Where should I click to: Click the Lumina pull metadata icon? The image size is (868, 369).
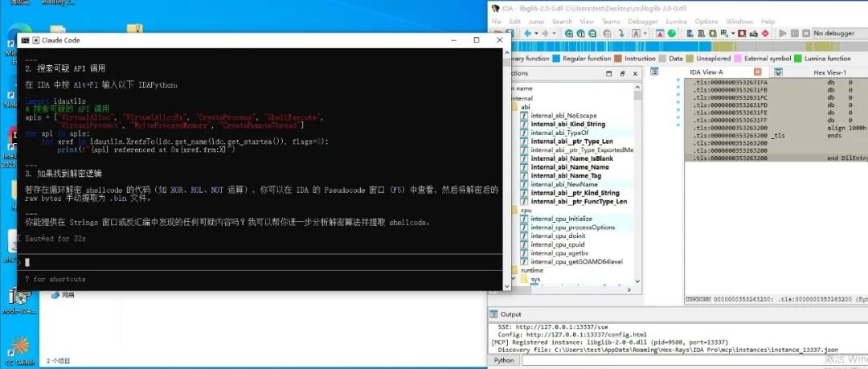point(660,33)
